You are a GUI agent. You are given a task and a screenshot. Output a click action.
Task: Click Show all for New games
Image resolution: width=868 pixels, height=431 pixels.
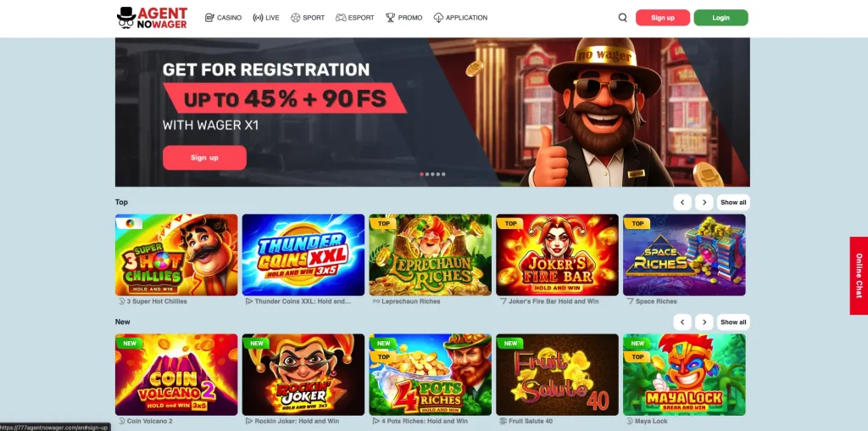(733, 322)
